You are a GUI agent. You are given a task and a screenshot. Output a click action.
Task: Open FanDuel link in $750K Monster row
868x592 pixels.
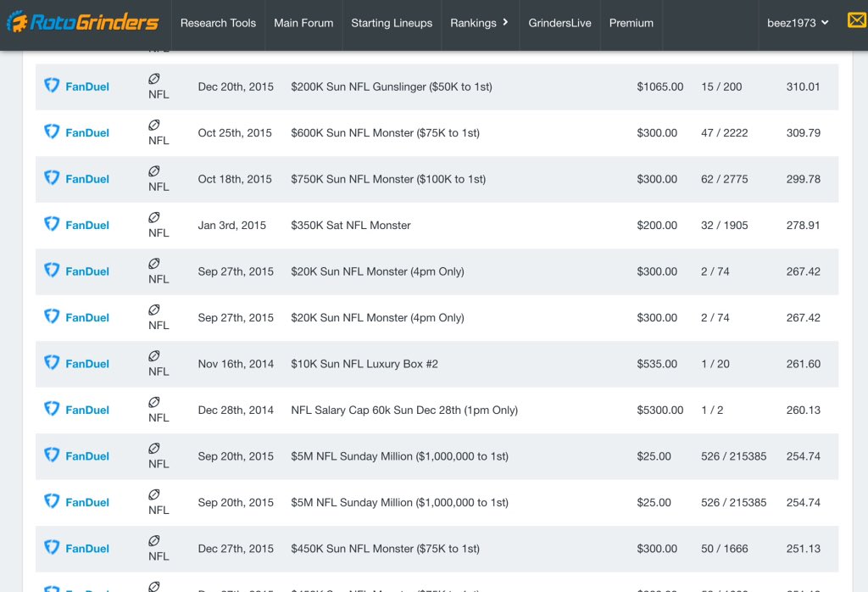pyautogui.click(x=87, y=180)
